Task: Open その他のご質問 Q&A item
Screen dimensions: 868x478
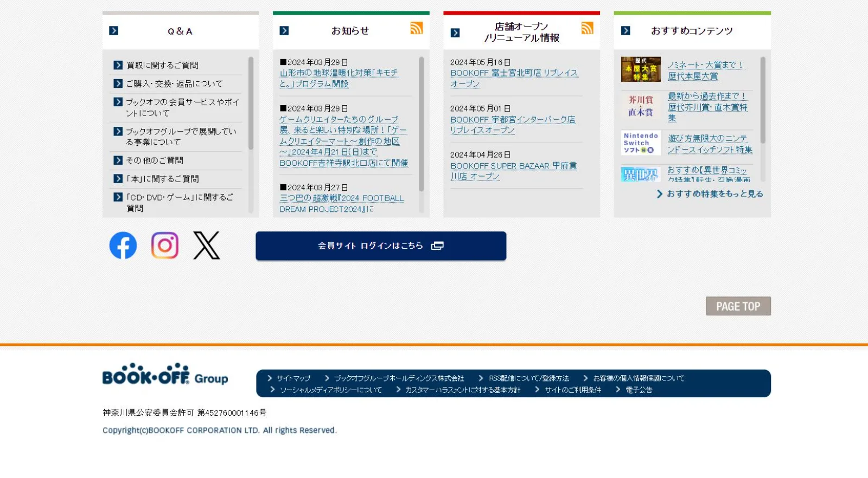Action: click(155, 160)
